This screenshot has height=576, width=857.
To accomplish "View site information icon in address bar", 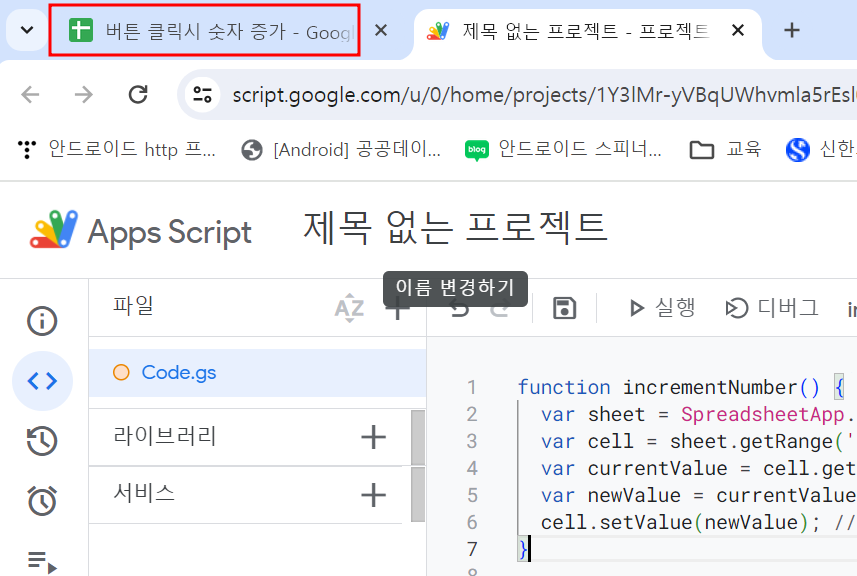I will point(202,95).
